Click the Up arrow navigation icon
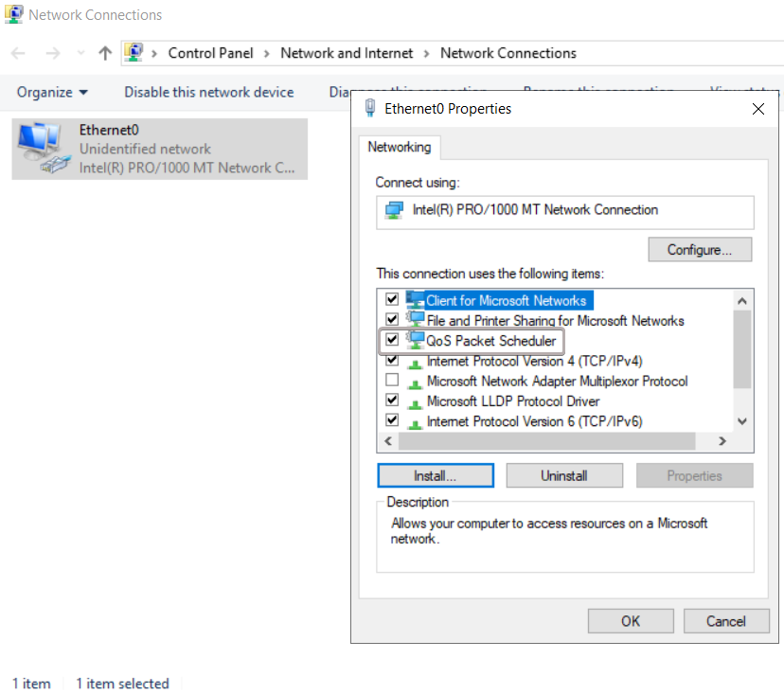Screen dimensions: 784x694 pos(105,53)
